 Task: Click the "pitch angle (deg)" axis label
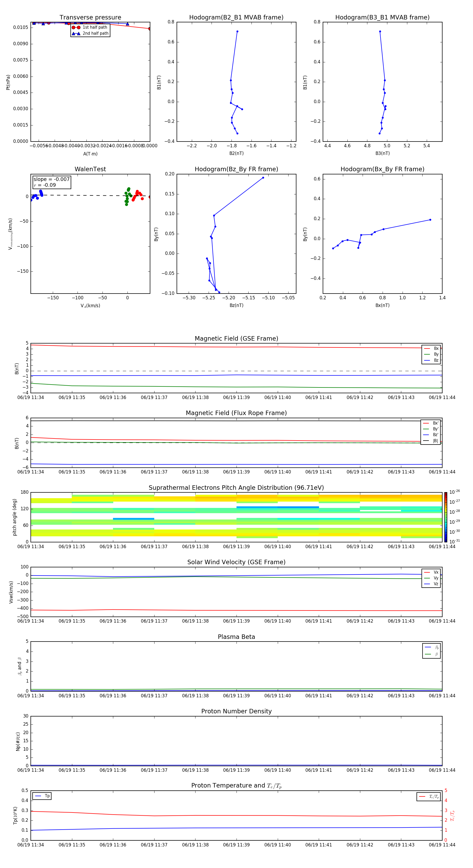point(14,517)
